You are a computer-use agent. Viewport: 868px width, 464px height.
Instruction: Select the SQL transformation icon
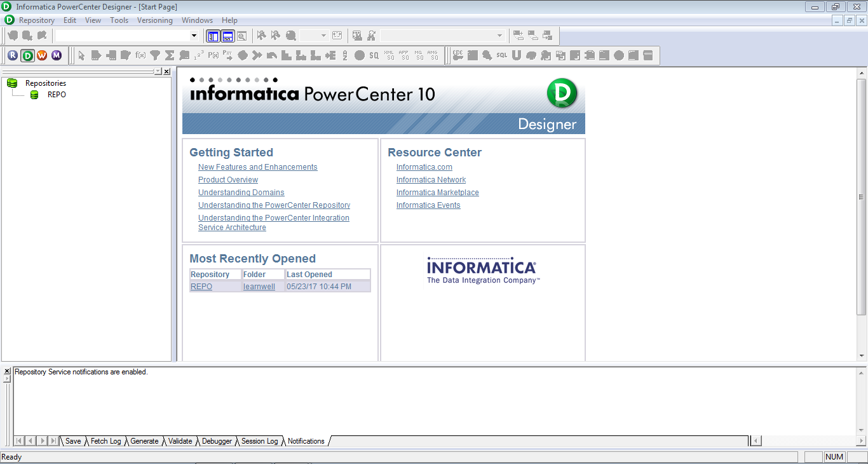click(x=502, y=55)
